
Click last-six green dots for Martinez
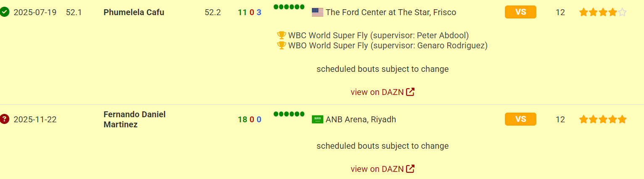tap(289, 114)
